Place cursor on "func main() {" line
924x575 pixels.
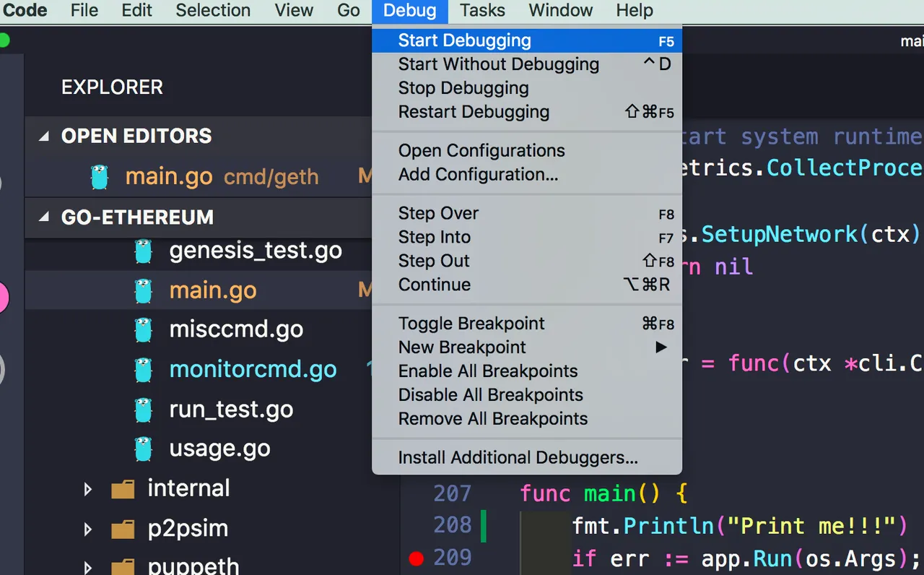[x=603, y=493]
